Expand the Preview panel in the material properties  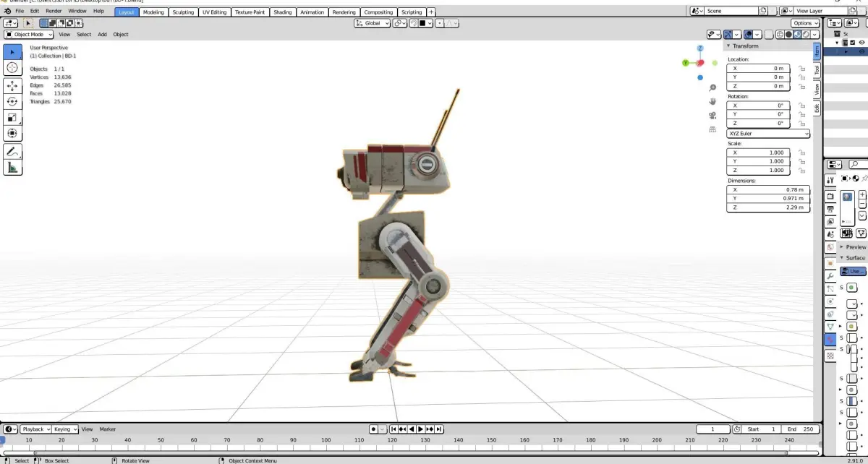(x=853, y=246)
